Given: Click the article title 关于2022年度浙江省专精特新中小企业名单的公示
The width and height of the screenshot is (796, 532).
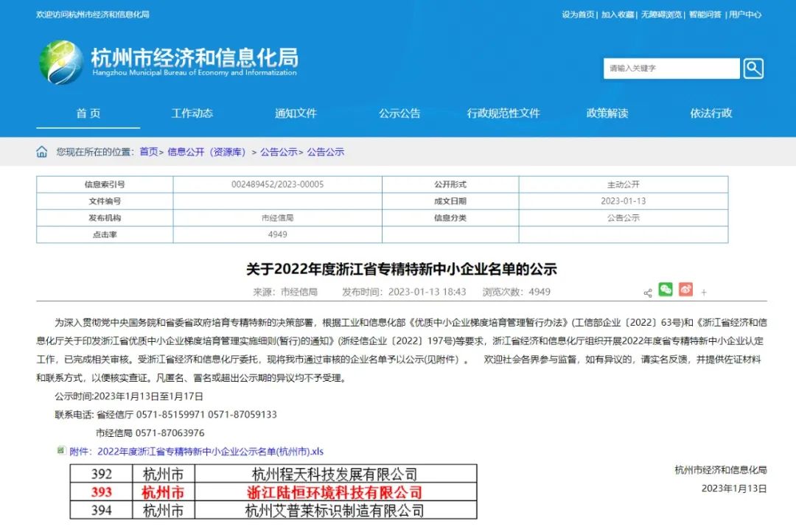Looking at the screenshot, I should tap(402, 268).
